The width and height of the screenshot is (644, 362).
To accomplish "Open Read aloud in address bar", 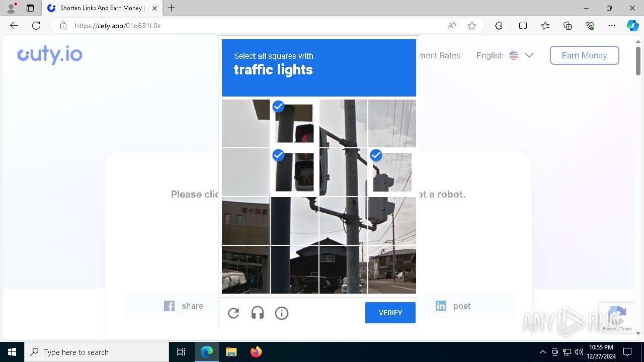I will [452, 26].
